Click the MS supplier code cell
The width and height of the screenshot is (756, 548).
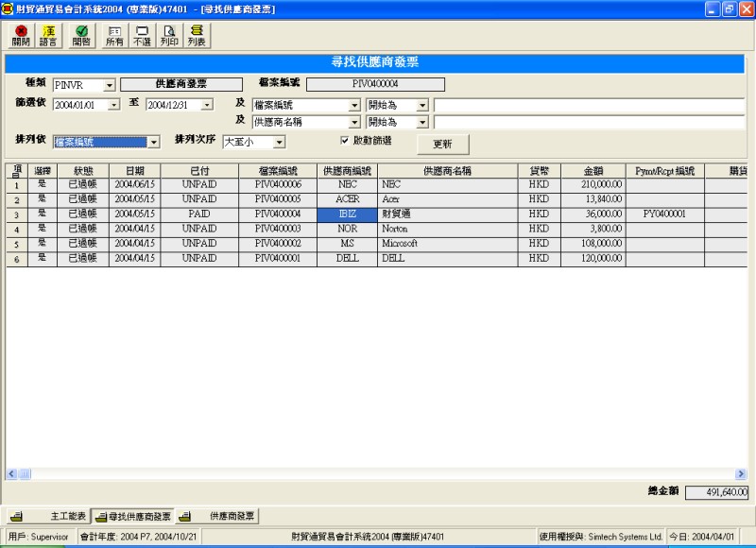coord(347,244)
